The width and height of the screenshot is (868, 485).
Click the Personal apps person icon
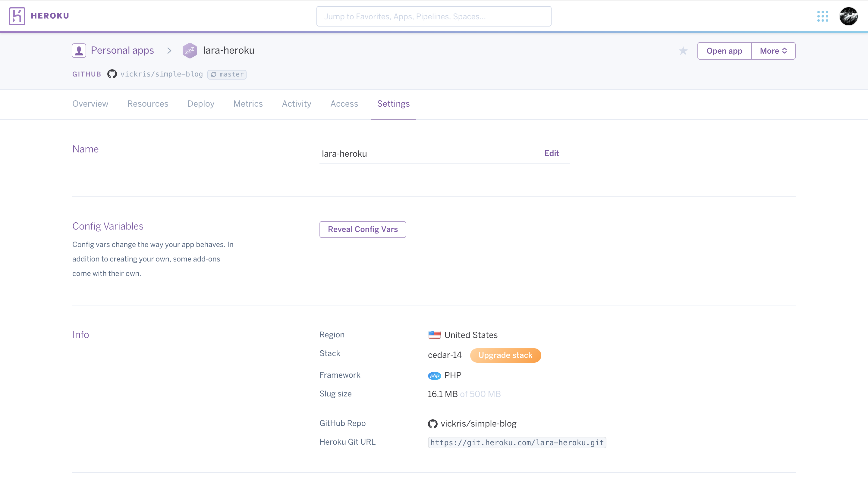click(x=79, y=51)
